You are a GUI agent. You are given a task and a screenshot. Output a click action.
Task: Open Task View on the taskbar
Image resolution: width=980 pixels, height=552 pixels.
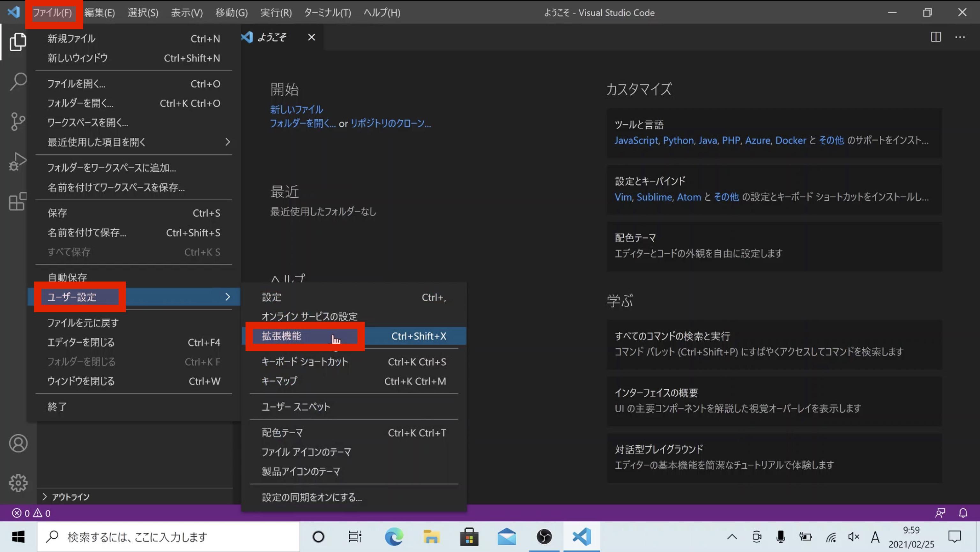click(x=355, y=537)
